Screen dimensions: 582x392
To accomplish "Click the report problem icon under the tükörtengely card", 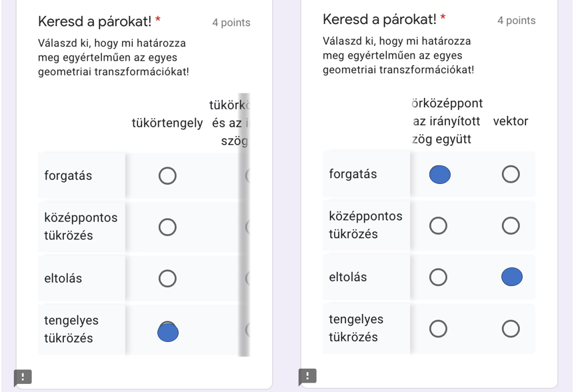I will (x=23, y=377).
